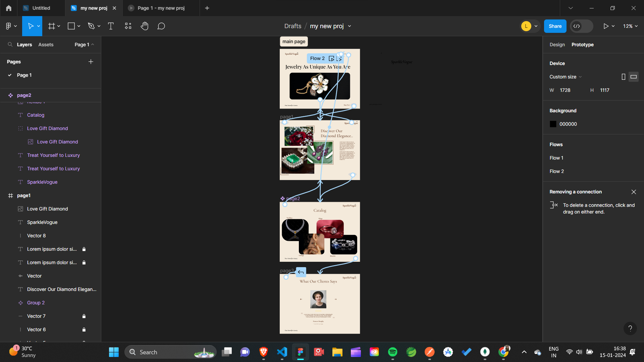Expand the Move tool options dropdown

coord(39,26)
